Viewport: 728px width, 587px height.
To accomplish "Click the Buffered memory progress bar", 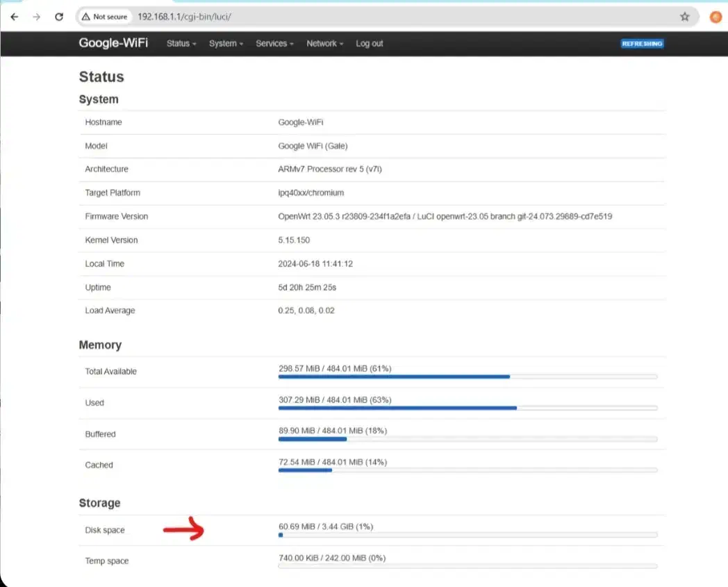I will pos(468,439).
